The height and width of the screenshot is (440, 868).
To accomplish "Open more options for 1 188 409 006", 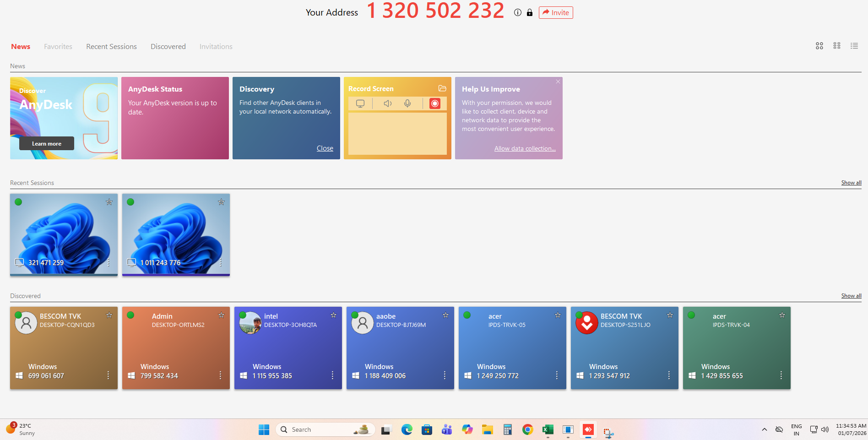I will click(x=445, y=375).
